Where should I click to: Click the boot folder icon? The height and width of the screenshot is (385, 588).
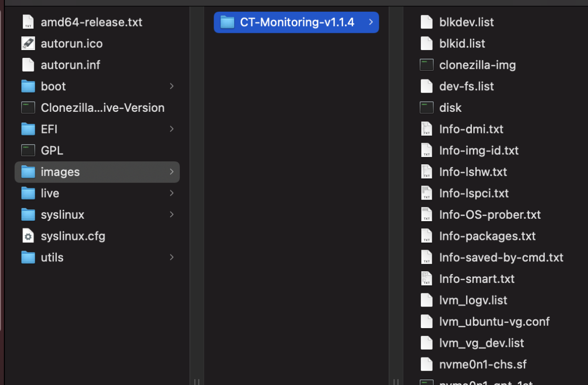coord(28,86)
